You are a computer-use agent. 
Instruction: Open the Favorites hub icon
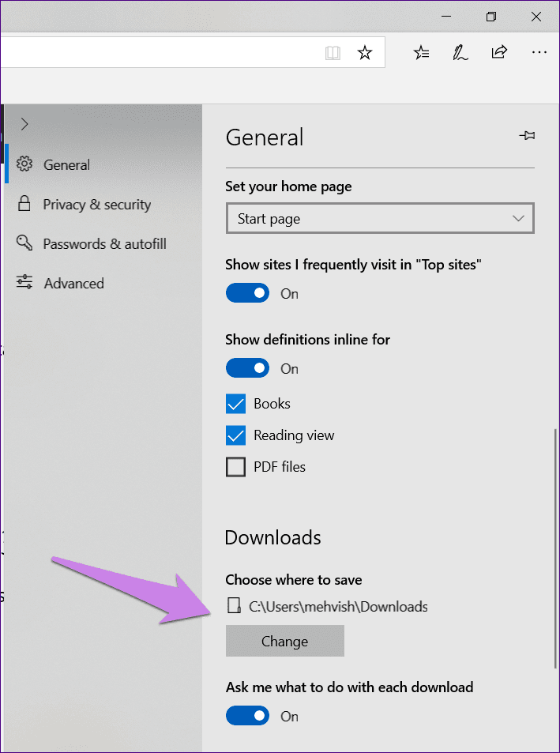[x=421, y=53]
